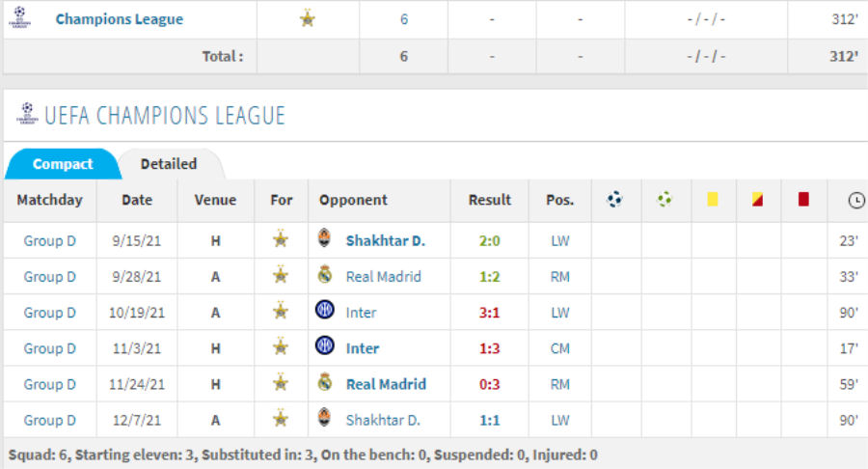Click the second yellow card column icon

pyautogui.click(x=758, y=200)
